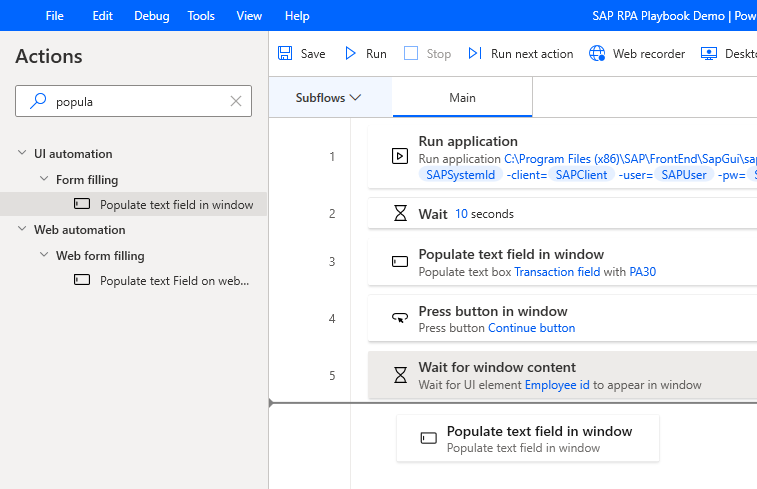The height and width of the screenshot is (489, 757).
Task: Select the Wait for window content title
Action: pyautogui.click(x=497, y=367)
